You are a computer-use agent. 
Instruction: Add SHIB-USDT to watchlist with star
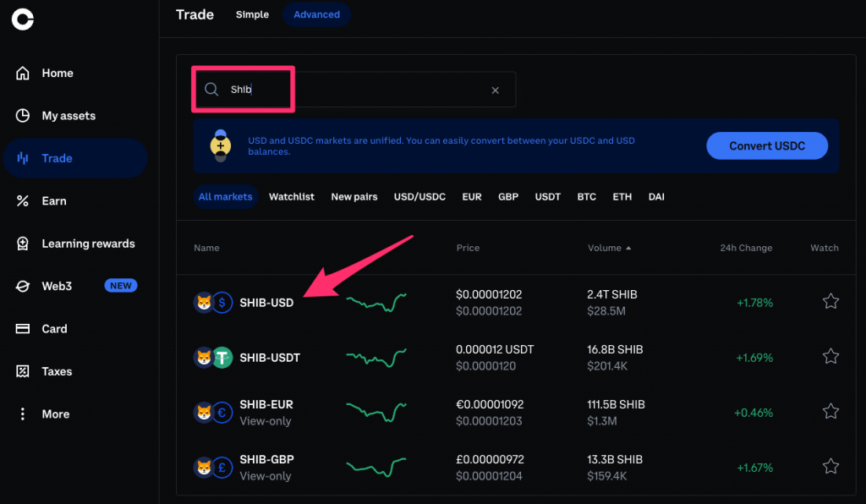coord(830,357)
